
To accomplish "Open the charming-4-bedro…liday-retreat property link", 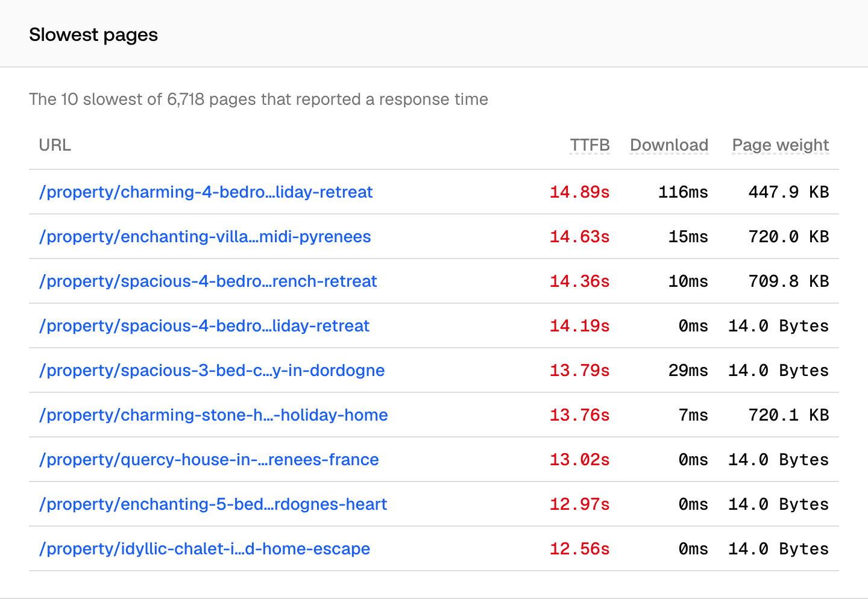I will coord(206,192).
